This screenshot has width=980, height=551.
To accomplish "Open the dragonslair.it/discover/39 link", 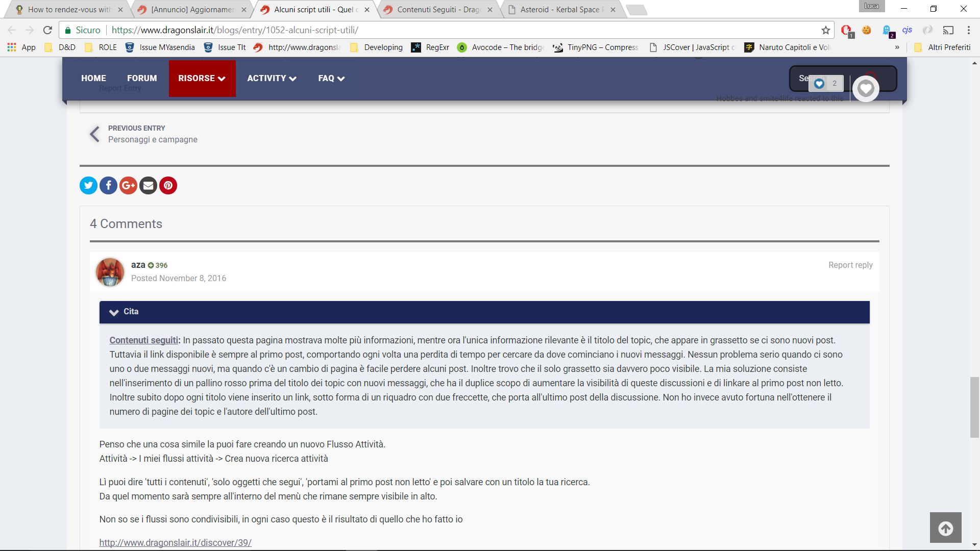I will 175,543.
